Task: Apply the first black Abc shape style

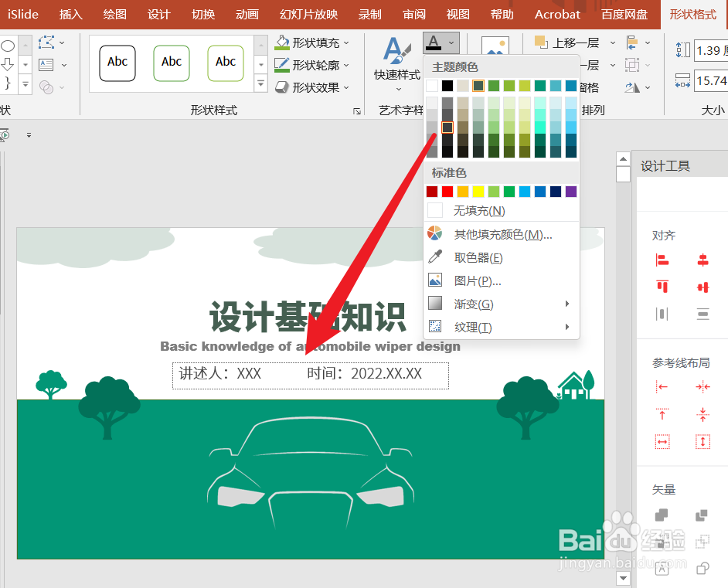Action: [x=117, y=63]
